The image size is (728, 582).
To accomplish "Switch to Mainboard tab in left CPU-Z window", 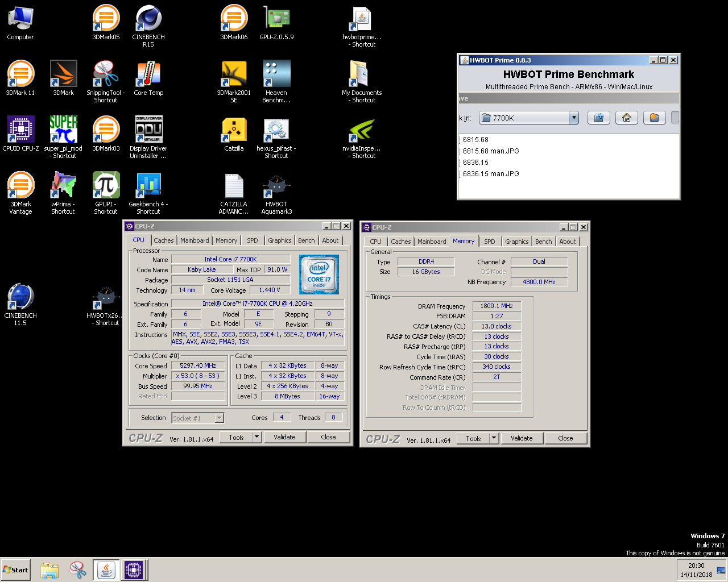I will [195, 240].
